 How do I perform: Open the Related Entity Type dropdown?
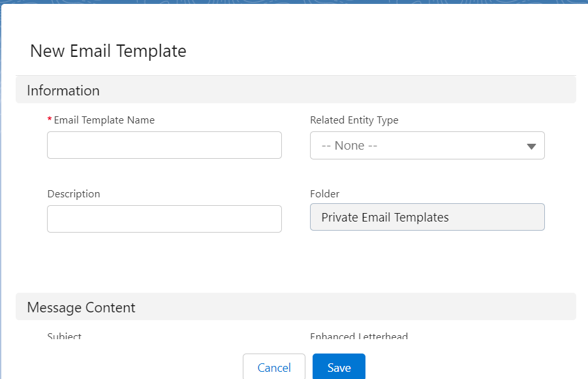tap(427, 146)
